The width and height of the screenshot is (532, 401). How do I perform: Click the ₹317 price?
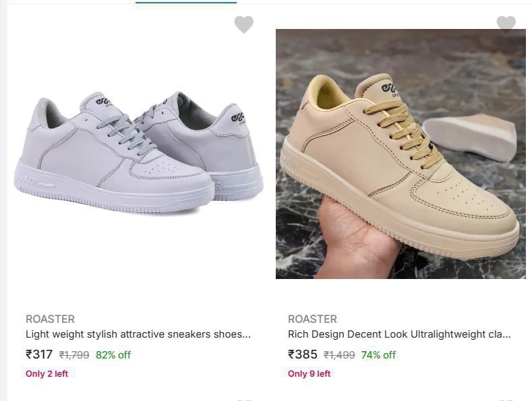coord(39,354)
